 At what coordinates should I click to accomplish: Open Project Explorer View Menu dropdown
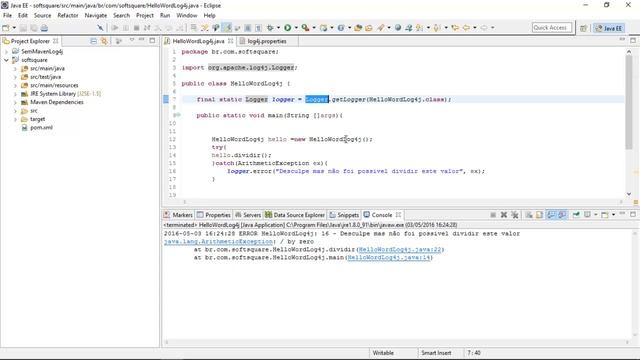(x=131, y=40)
